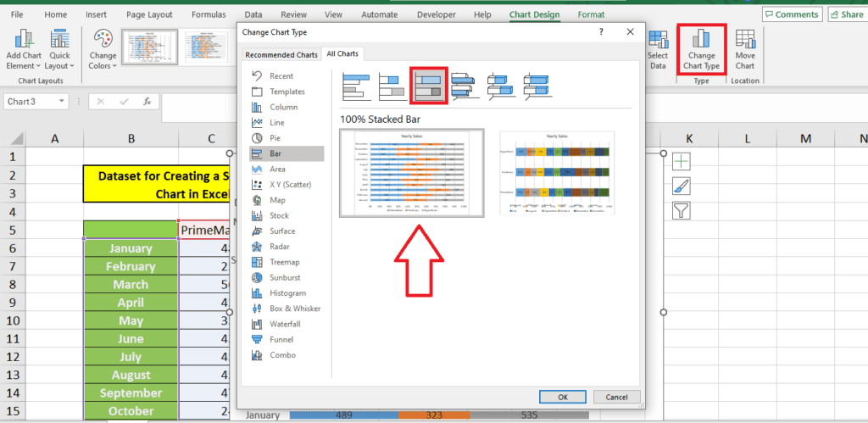Click row 10 header
868x423 pixels.
tap(13, 320)
